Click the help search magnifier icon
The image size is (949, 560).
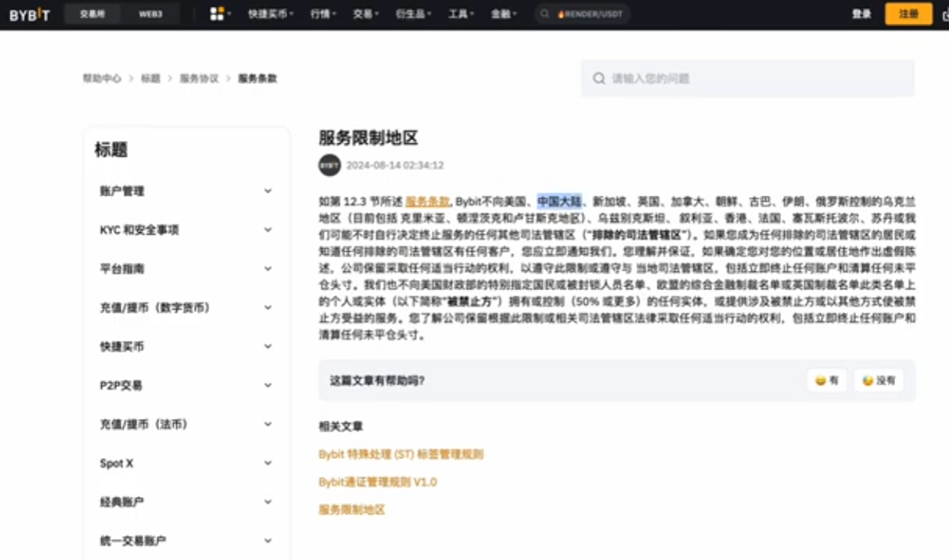(599, 78)
